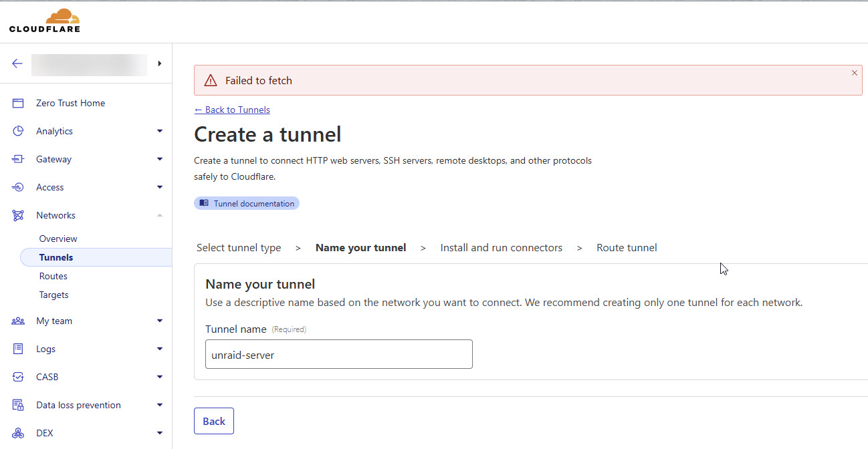Click the DEX icon
Viewport: 868px width, 449px height.
pos(18,433)
